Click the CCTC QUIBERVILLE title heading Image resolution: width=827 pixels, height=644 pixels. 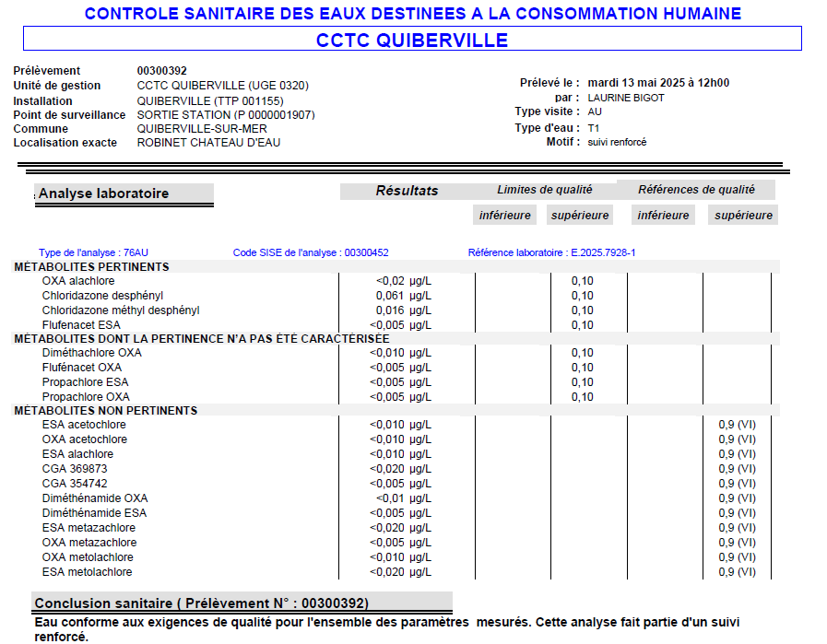click(411, 40)
